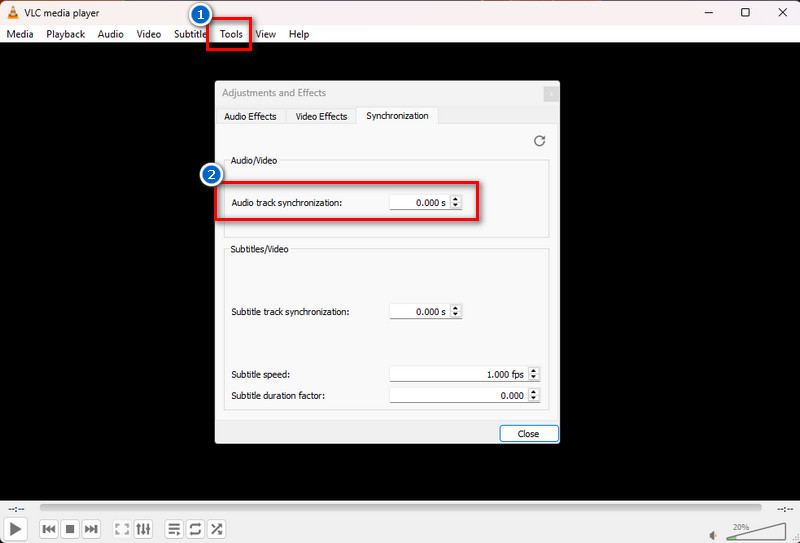Open the Subtitle menu
This screenshot has width=800, height=543.
point(190,34)
